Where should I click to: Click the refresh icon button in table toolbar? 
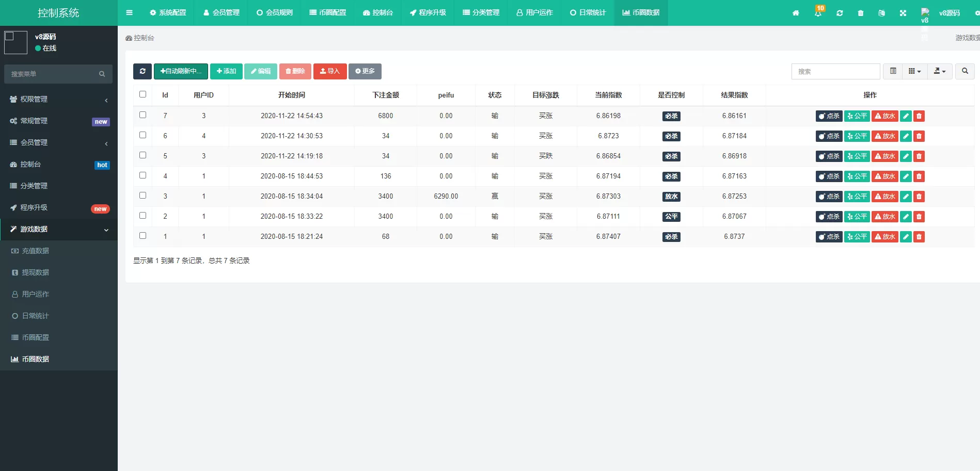[x=143, y=71]
